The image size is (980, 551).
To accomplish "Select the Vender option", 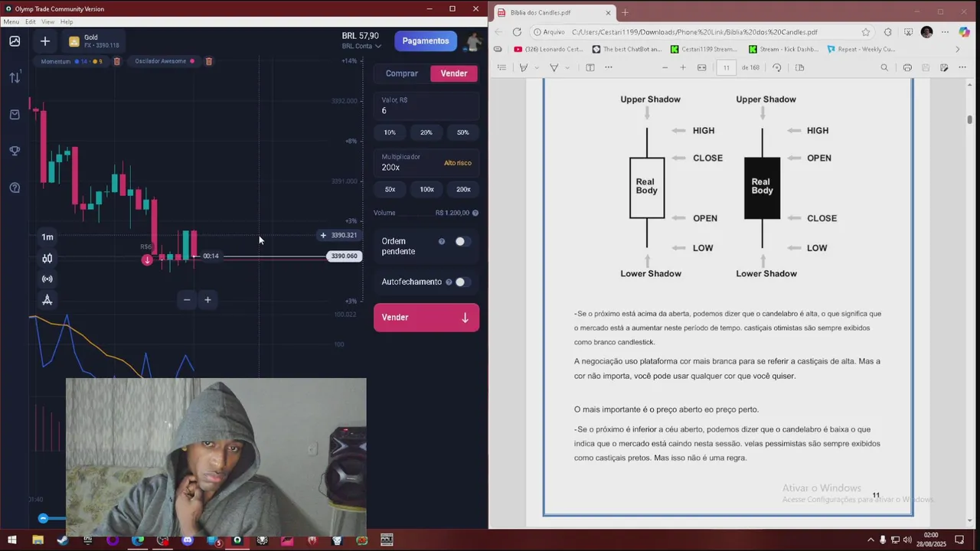I will click(454, 73).
